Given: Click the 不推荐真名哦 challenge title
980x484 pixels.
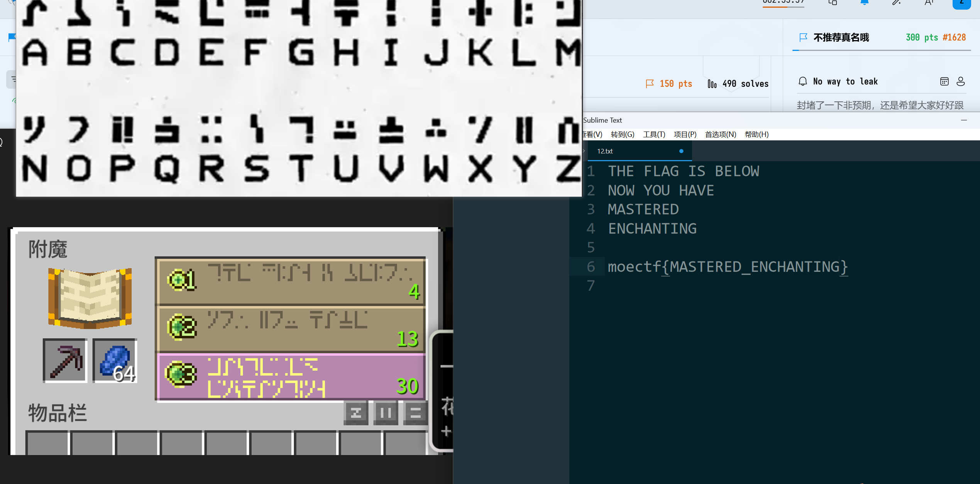Looking at the screenshot, I should (841, 37).
